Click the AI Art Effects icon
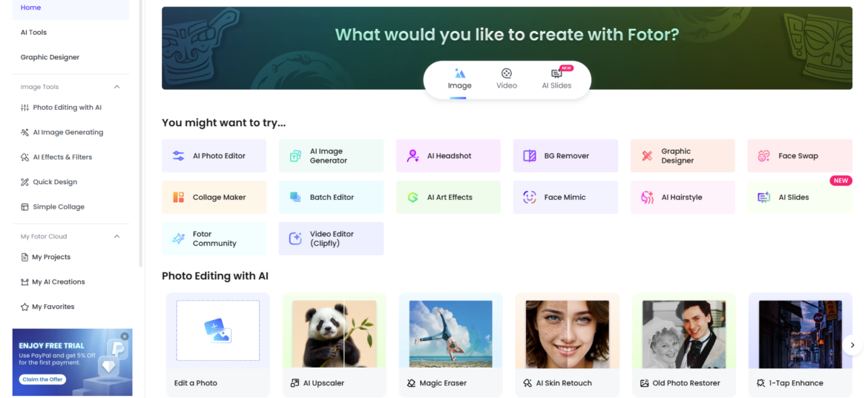The width and height of the screenshot is (868, 398). coord(413,198)
